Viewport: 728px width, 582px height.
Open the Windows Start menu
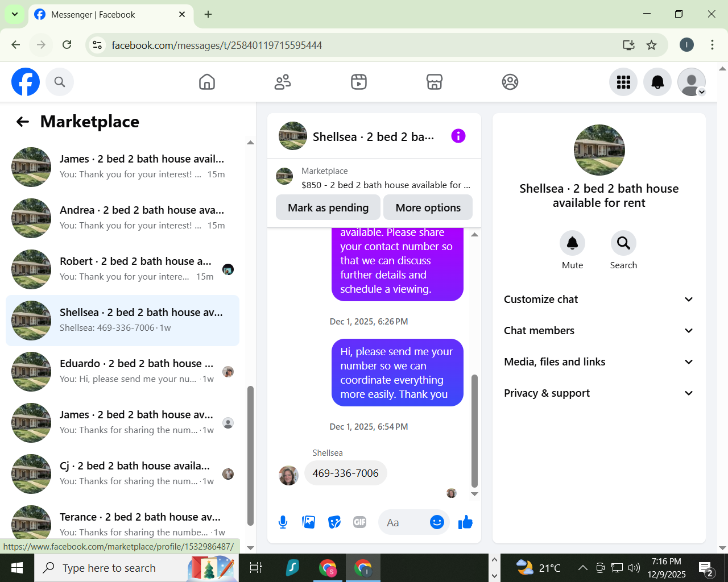point(17,568)
